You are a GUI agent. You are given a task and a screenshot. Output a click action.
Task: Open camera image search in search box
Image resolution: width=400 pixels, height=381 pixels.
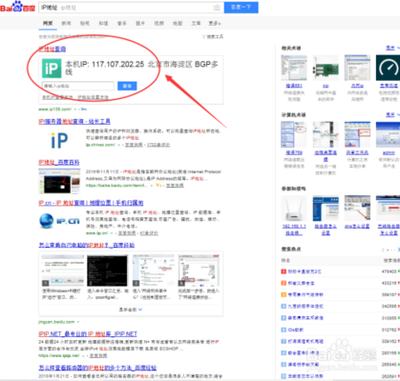[x=217, y=7]
